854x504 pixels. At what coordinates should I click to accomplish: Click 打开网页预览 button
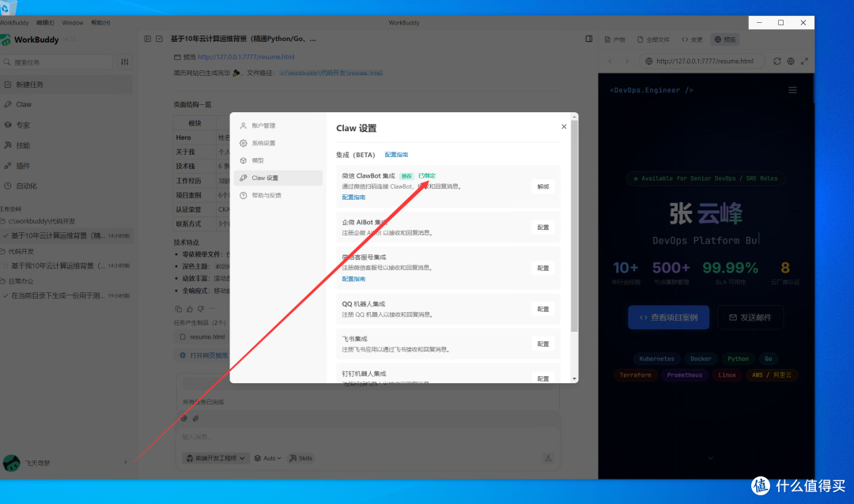[x=204, y=355]
